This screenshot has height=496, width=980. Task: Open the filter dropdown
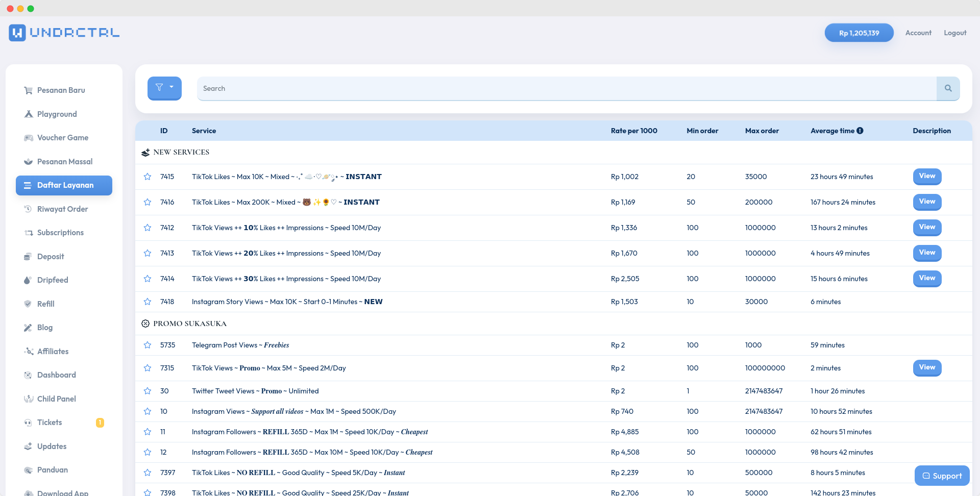tap(164, 88)
